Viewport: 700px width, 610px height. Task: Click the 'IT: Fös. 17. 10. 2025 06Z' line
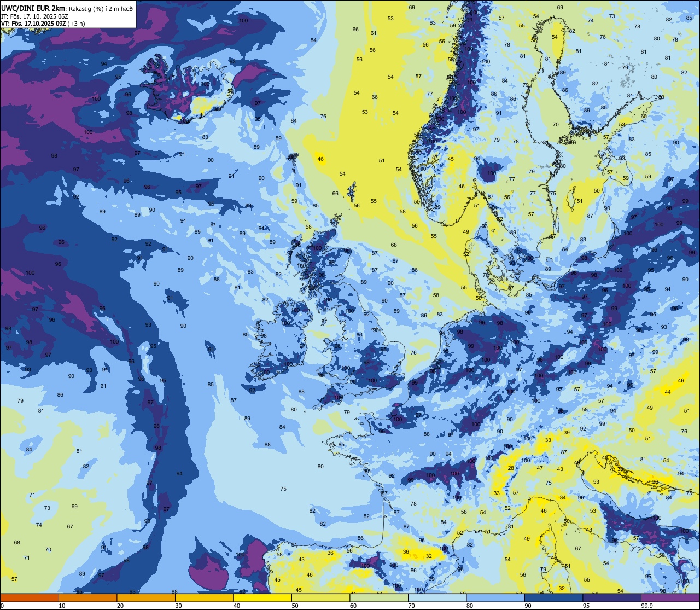click(36, 16)
